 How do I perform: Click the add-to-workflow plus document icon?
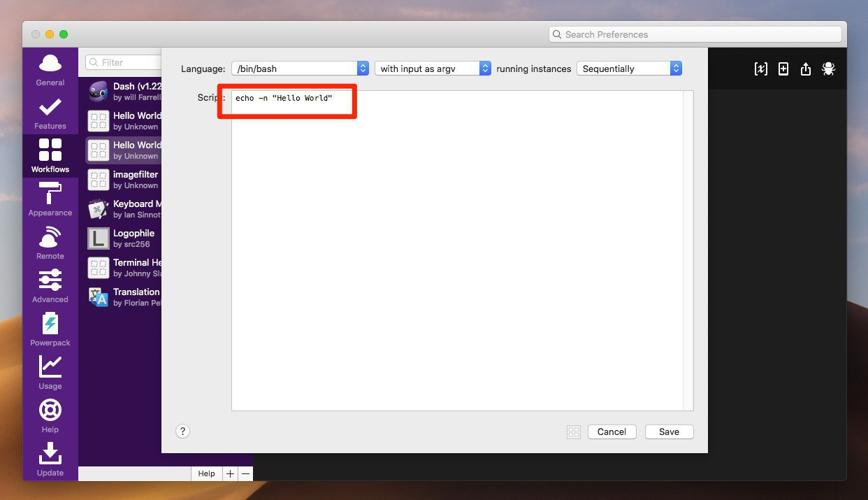tap(783, 69)
